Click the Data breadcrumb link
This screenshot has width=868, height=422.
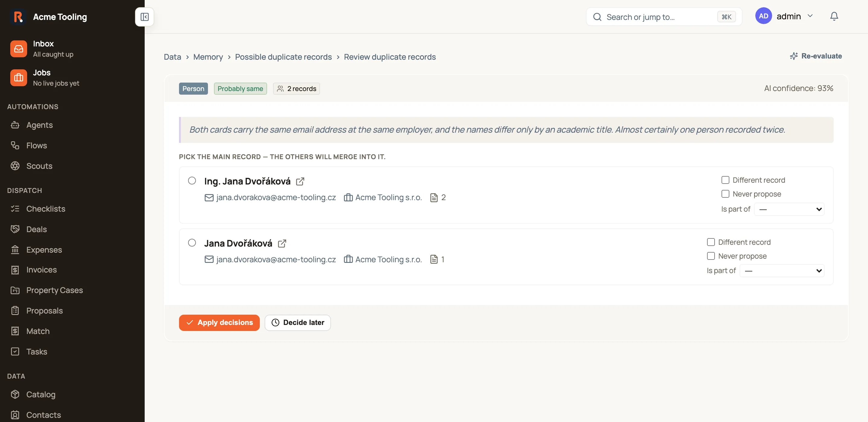tap(172, 57)
